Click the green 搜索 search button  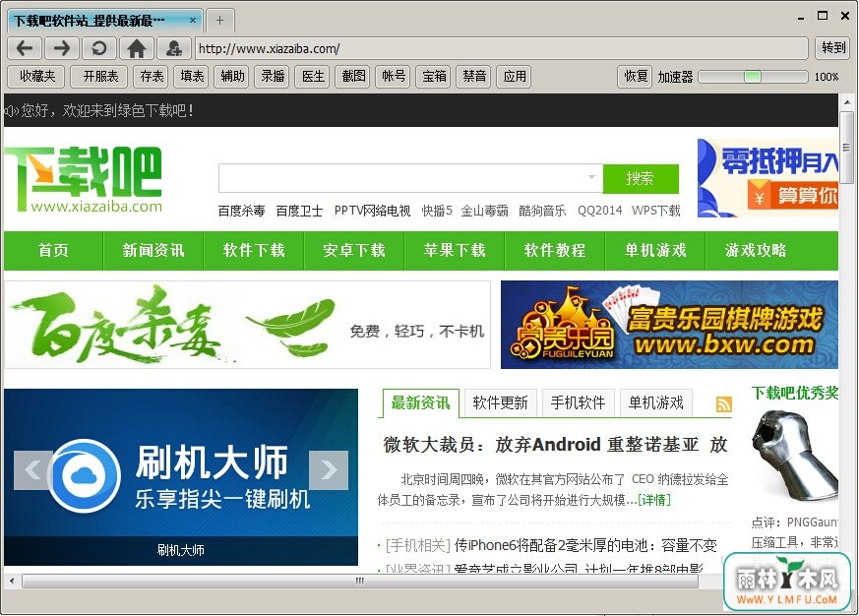[641, 178]
